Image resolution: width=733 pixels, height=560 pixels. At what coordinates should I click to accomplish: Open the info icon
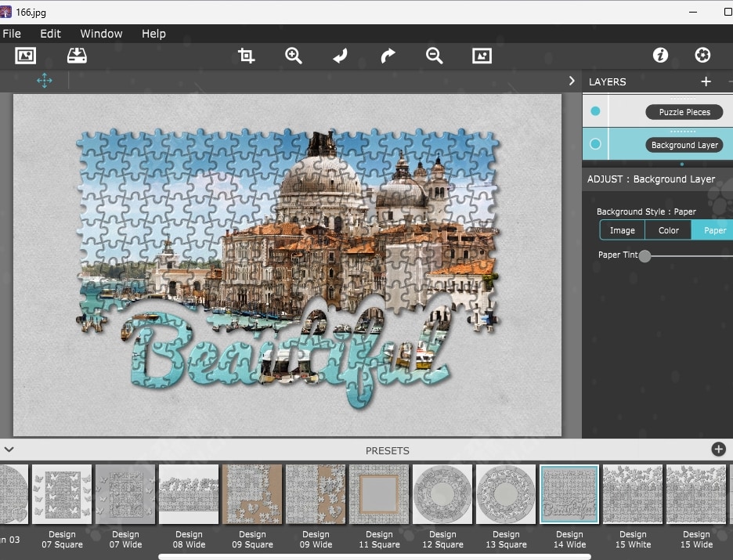[x=660, y=55]
